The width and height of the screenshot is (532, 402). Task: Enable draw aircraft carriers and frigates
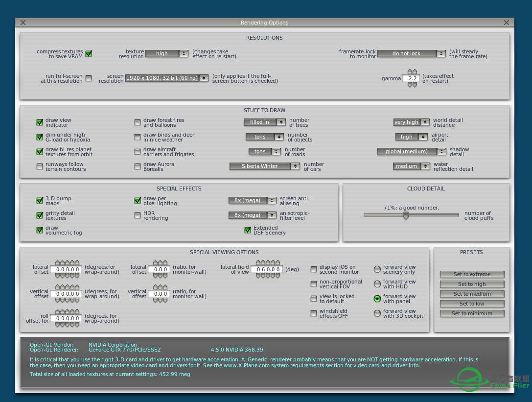tap(138, 151)
